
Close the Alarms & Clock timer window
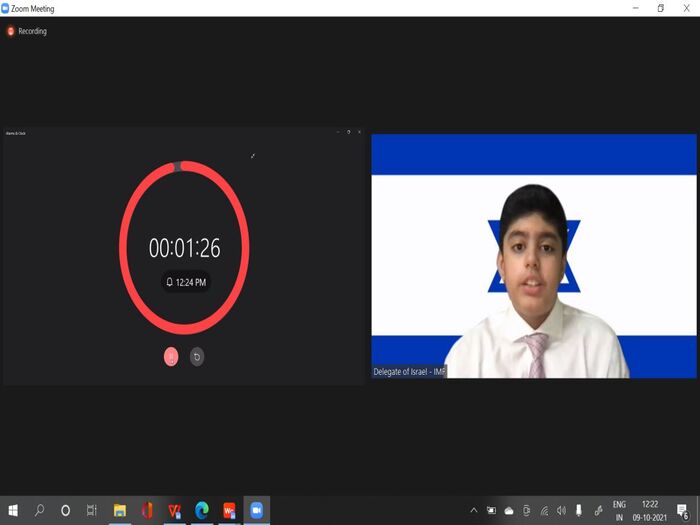click(x=359, y=132)
